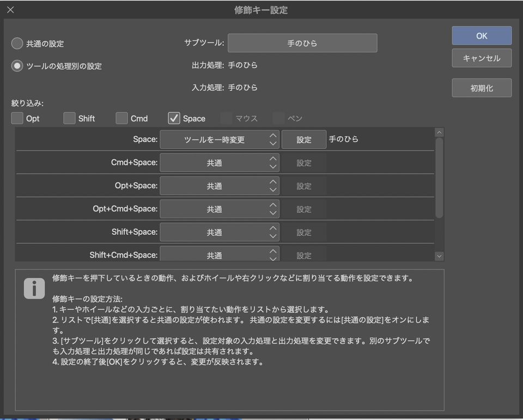Confirm settings with the OK button
This screenshot has height=420, width=523.
482,35
